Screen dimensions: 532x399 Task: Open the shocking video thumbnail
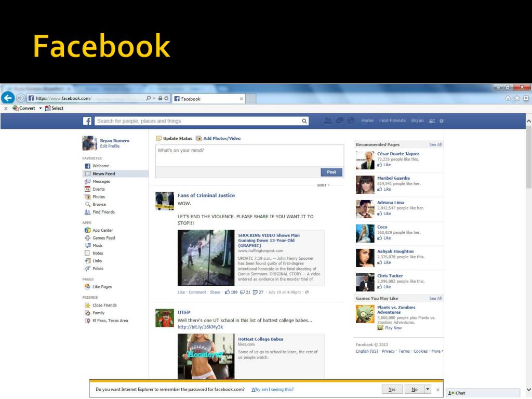click(206, 258)
